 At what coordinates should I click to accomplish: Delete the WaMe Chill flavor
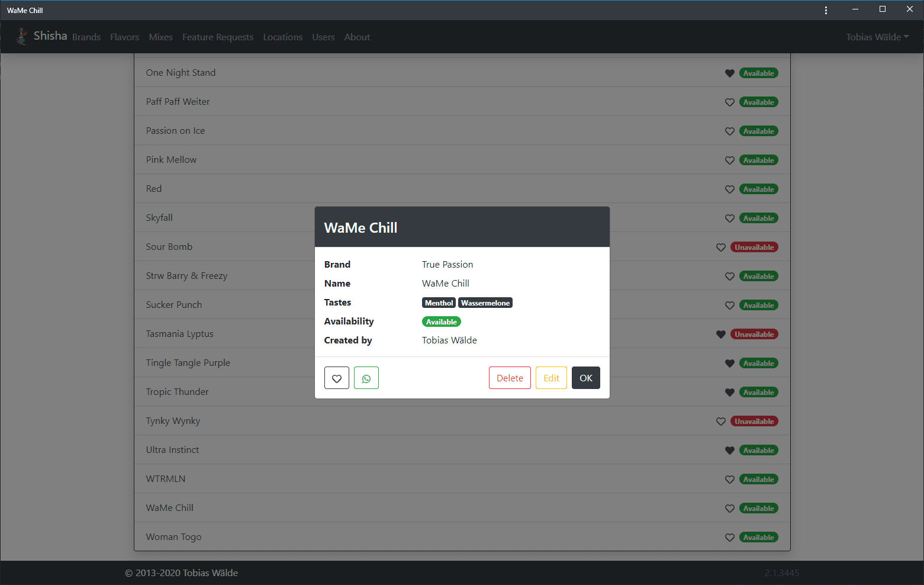(x=510, y=378)
